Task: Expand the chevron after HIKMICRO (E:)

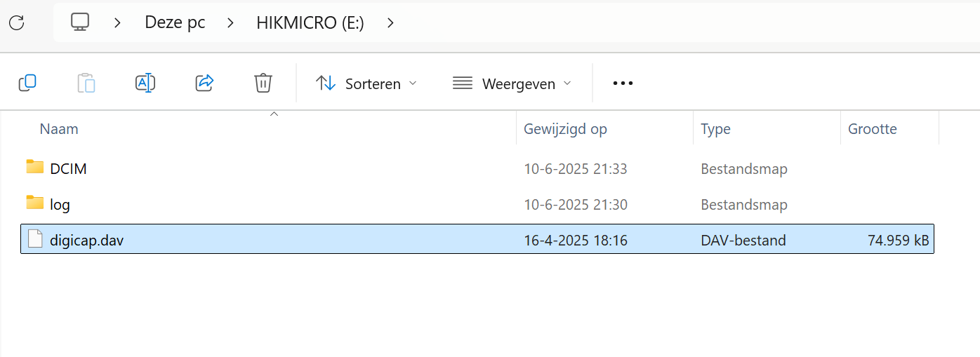Action: click(391, 22)
